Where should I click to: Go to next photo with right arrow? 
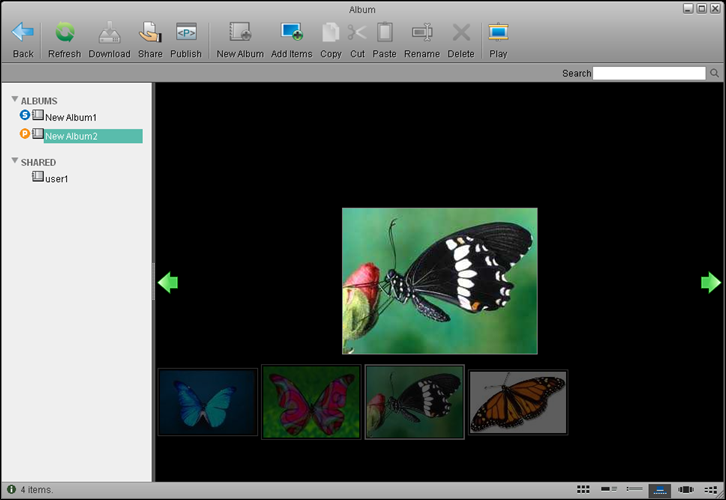point(711,283)
